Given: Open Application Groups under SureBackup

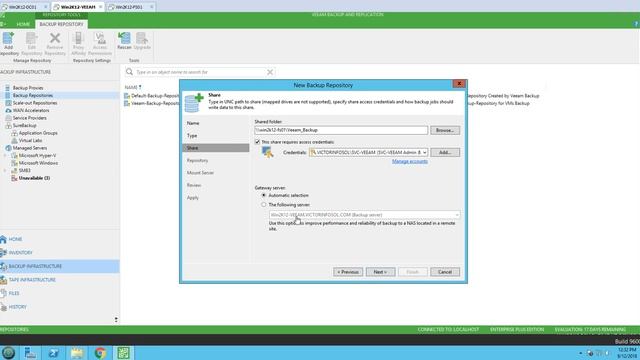Looking at the screenshot, I should click(38, 133).
